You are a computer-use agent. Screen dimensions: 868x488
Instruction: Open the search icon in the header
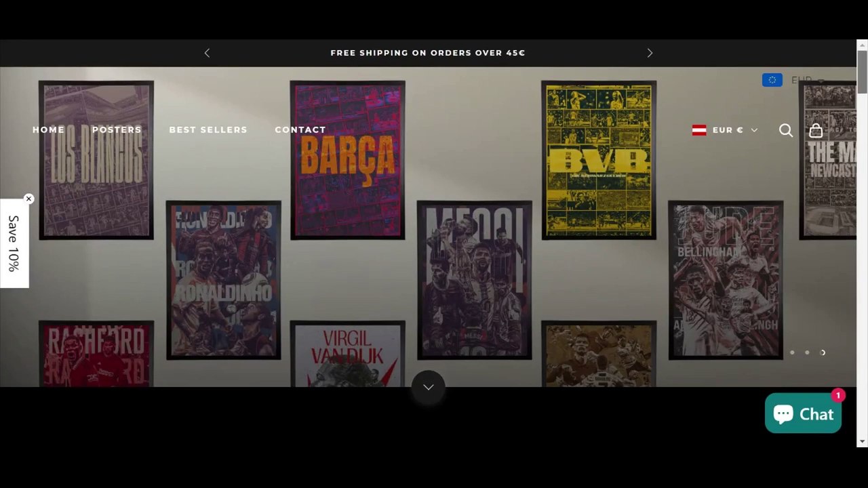tap(786, 130)
